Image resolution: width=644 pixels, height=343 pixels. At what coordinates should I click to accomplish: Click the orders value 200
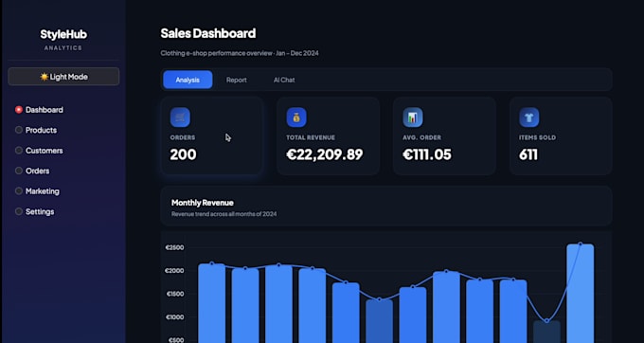point(183,154)
